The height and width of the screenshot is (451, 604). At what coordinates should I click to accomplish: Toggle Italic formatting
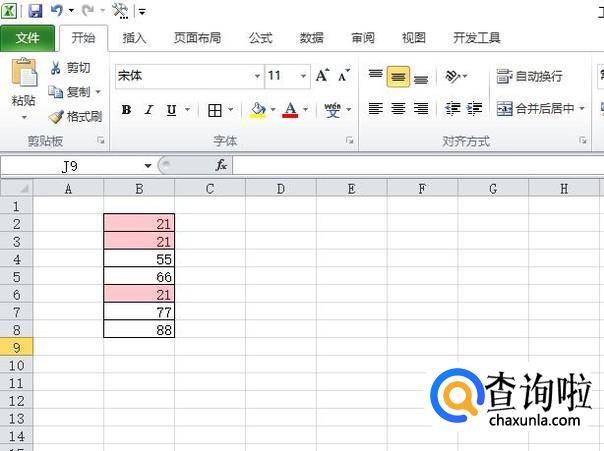click(x=149, y=110)
